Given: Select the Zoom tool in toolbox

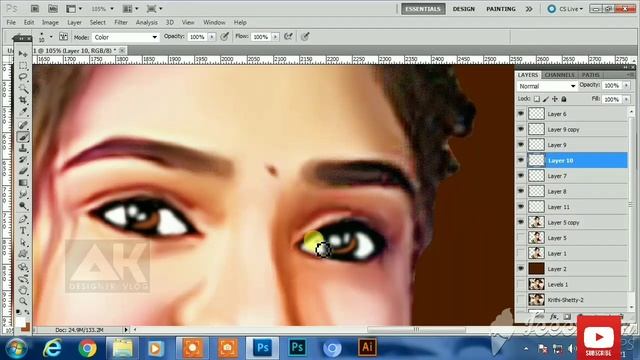Looking at the screenshot, I should (x=23, y=301).
